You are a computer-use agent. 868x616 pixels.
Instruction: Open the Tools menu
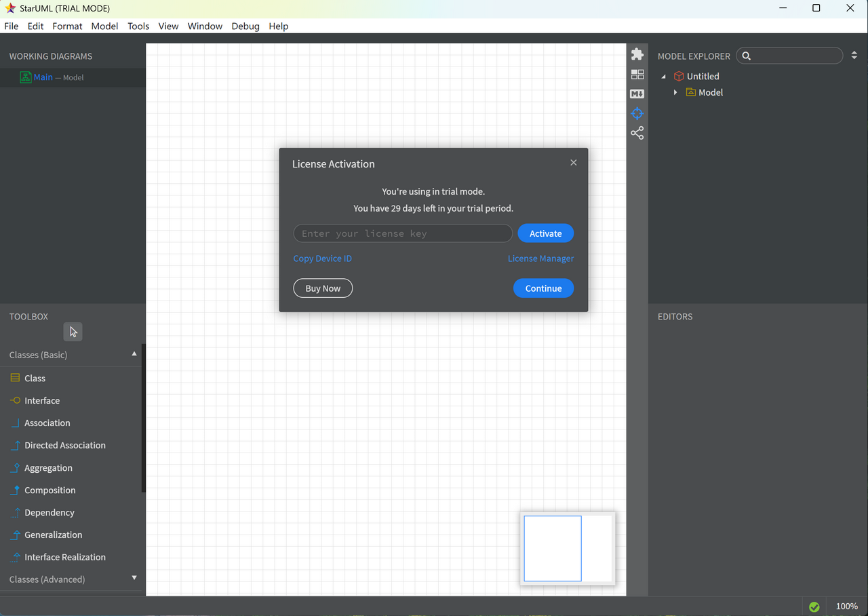(x=138, y=26)
